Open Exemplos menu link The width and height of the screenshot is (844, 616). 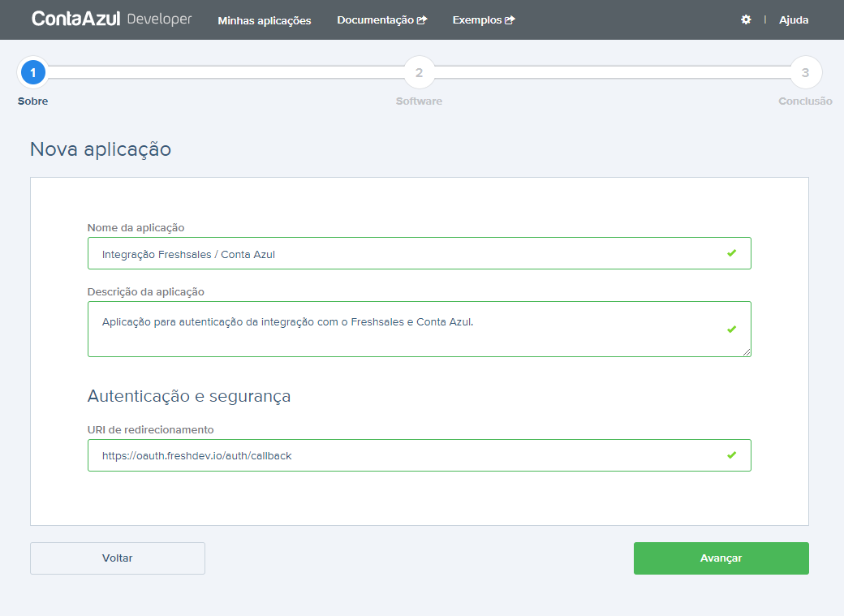(x=484, y=20)
